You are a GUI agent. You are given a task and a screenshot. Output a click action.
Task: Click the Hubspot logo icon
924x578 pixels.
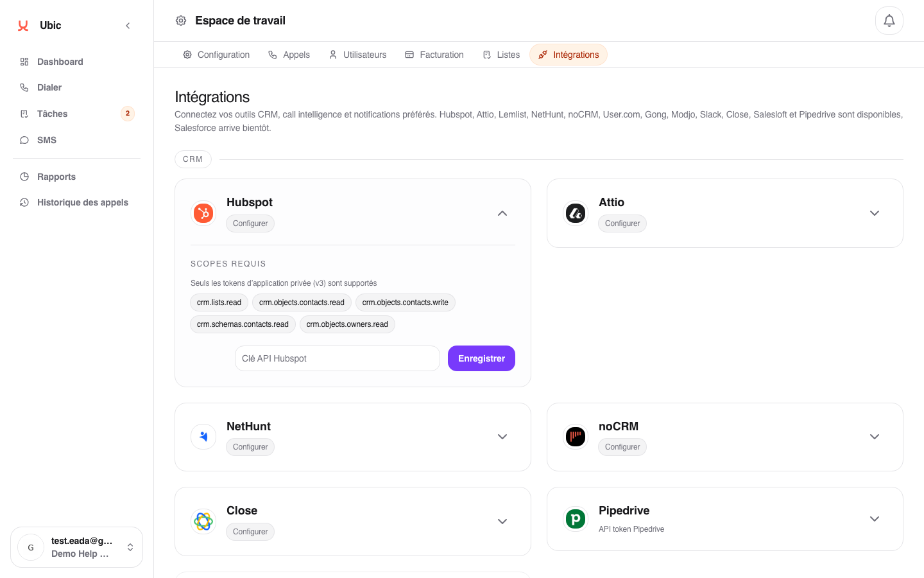click(203, 213)
